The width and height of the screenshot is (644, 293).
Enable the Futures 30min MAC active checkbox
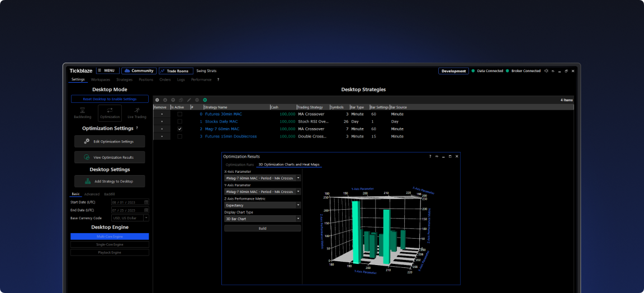[x=179, y=114]
